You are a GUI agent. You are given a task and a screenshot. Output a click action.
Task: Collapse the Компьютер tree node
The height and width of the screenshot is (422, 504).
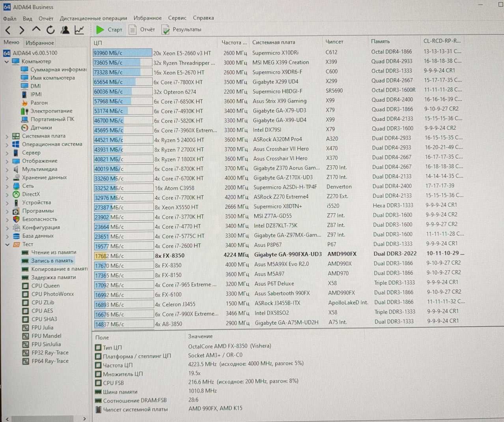click(x=6, y=62)
